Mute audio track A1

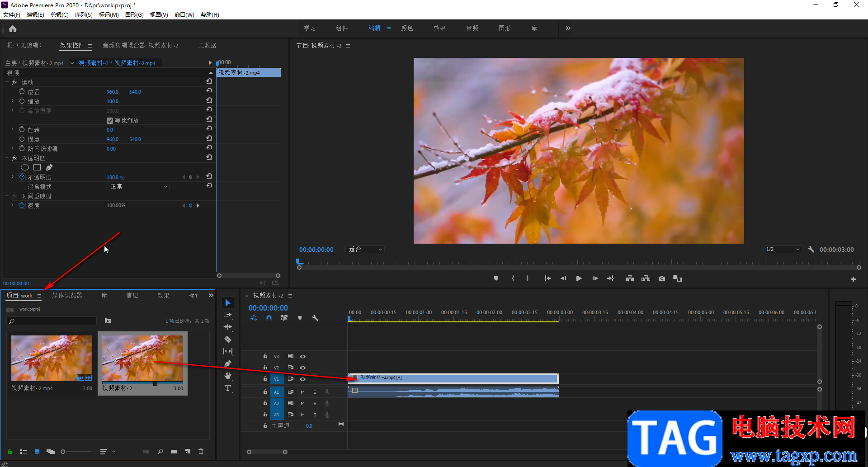click(302, 392)
